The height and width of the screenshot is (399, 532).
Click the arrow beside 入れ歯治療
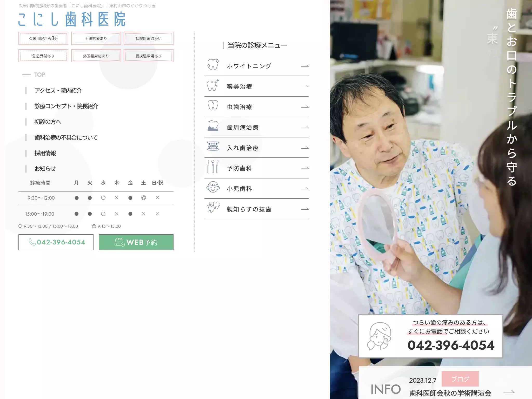[305, 148]
